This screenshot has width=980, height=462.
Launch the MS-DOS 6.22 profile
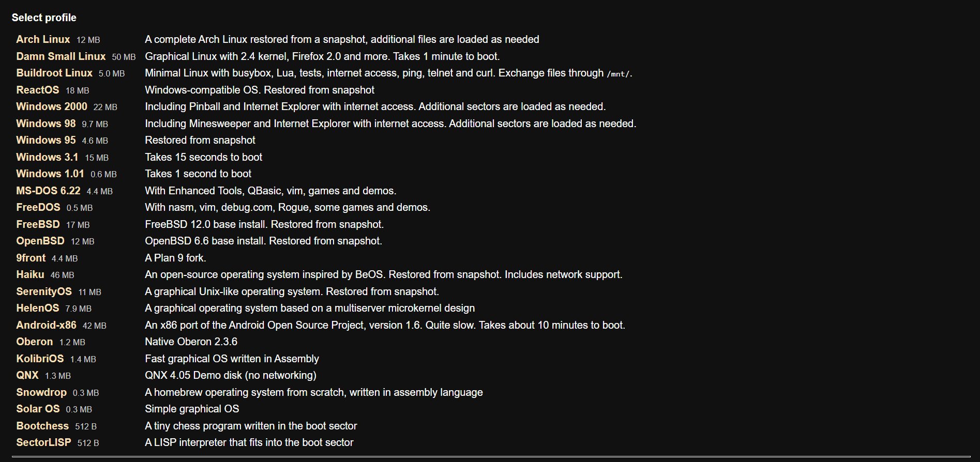48,191
